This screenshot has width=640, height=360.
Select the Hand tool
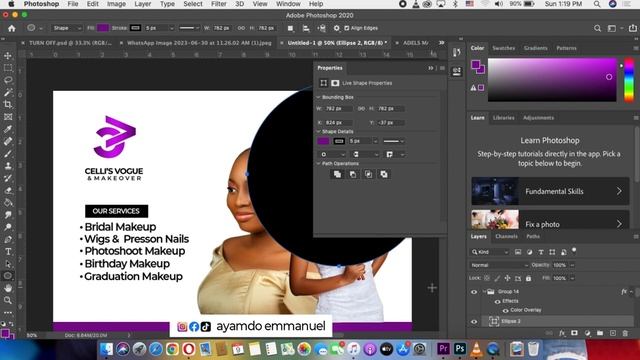click(8, 288)
